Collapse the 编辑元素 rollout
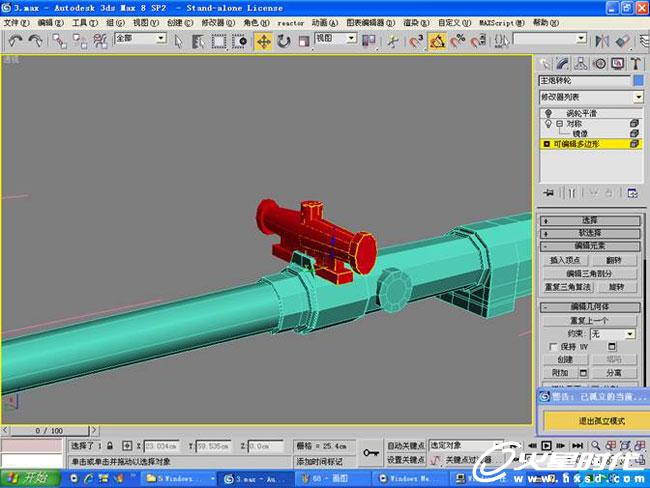This screenshot has height=488, width=650. (x=590, y=246)
